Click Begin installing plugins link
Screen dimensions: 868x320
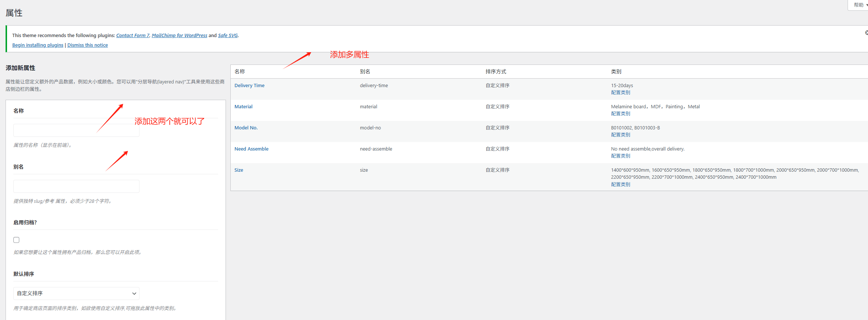37,45
